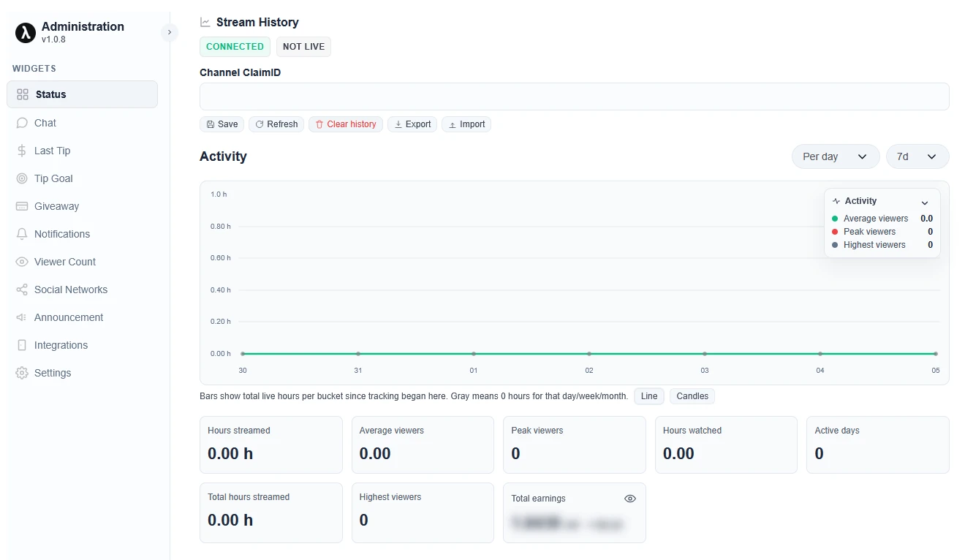Save the Channel ClaimID
The height and width of the screenshot is (560, 965).
tap(222, 124)
